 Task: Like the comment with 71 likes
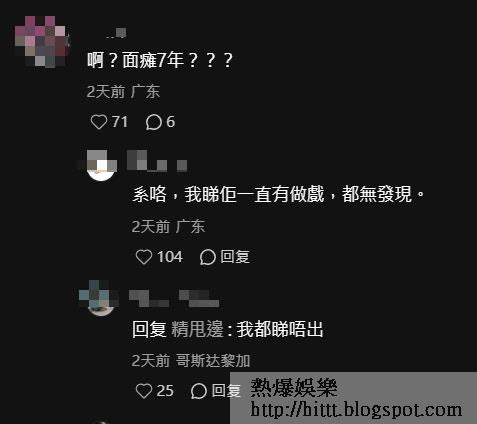tap(99, 122)
